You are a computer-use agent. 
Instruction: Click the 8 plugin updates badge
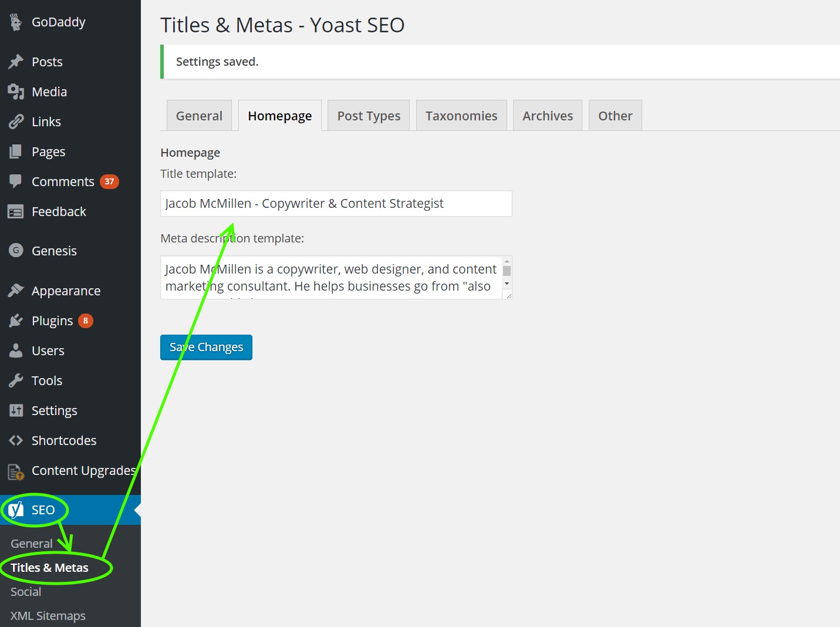tap(86, 321)
